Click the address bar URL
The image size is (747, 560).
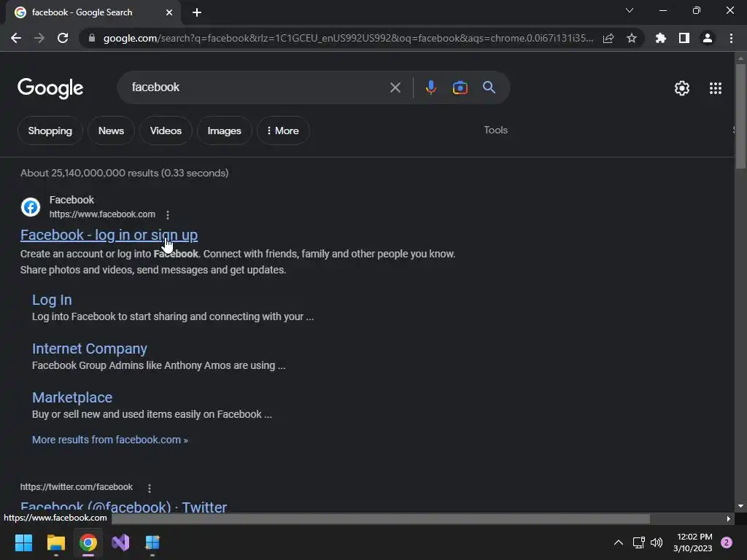coord(348,38)
